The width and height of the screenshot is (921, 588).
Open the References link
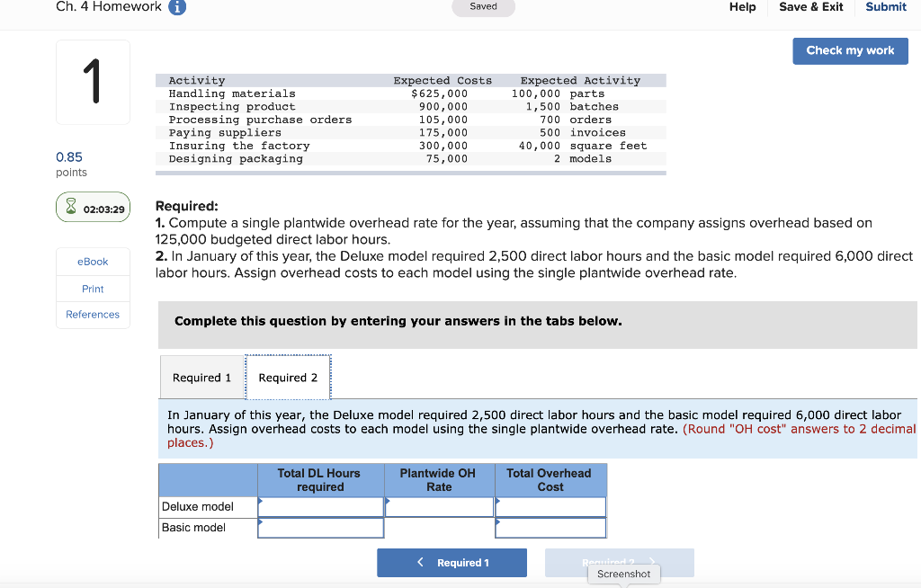(93, 314)
